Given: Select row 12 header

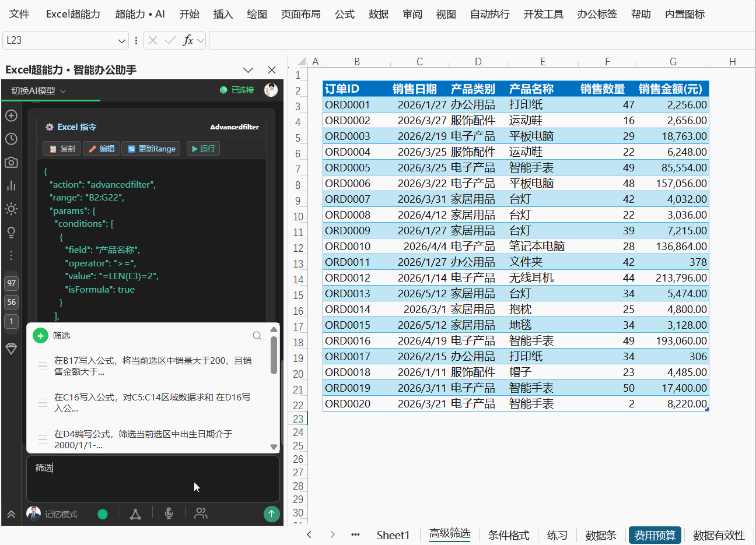Looking at the screenshot, I should [x=298, y=247].
